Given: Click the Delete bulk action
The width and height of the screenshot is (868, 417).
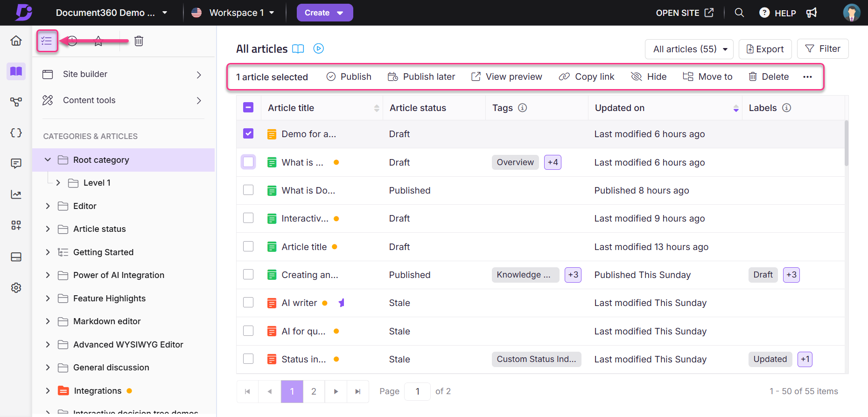Looking at the screenshot, I should [769, 77].
